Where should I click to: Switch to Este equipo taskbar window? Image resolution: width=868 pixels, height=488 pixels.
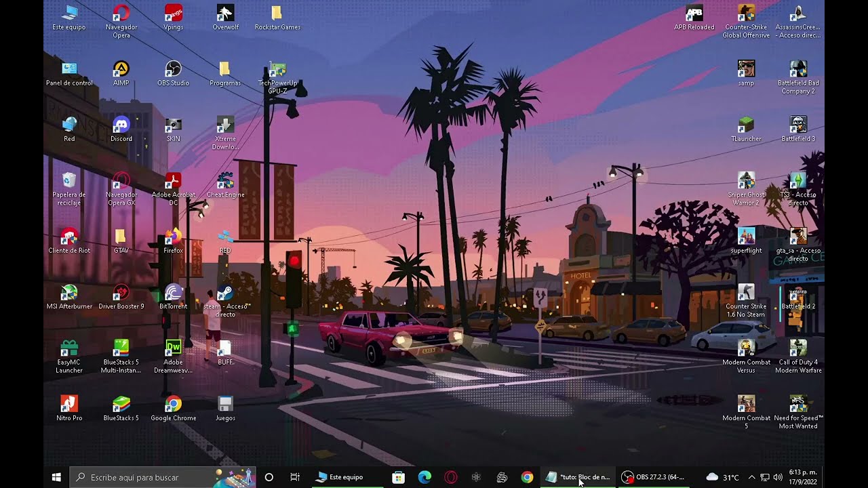point(346,477)
